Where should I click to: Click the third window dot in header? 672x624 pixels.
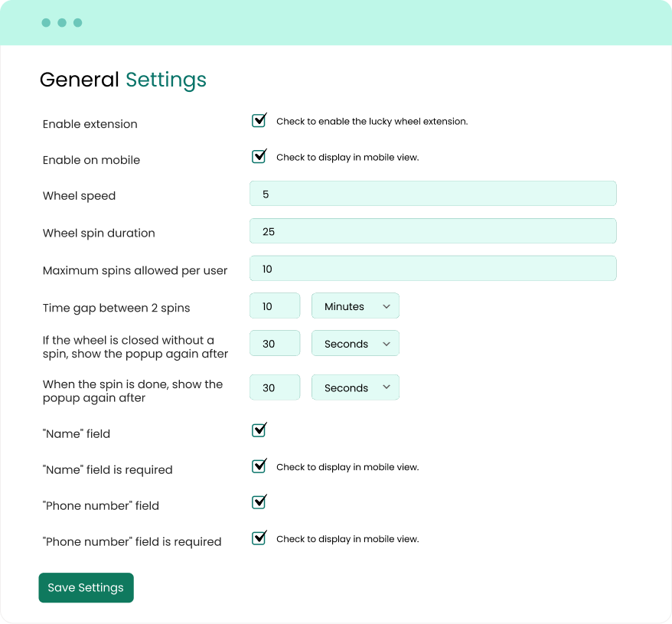click(x=77, y=23)
